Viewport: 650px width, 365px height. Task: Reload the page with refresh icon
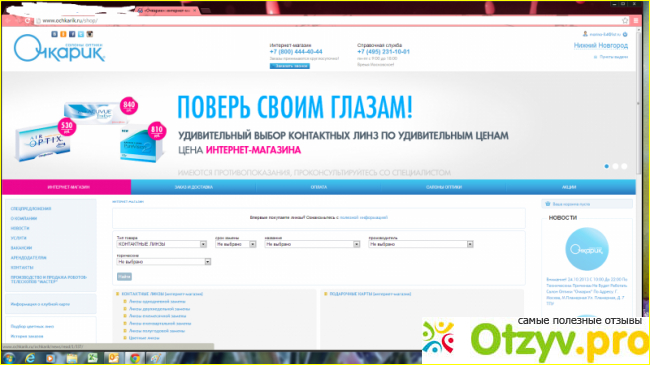pyautogui.click(x=27, y=20)
